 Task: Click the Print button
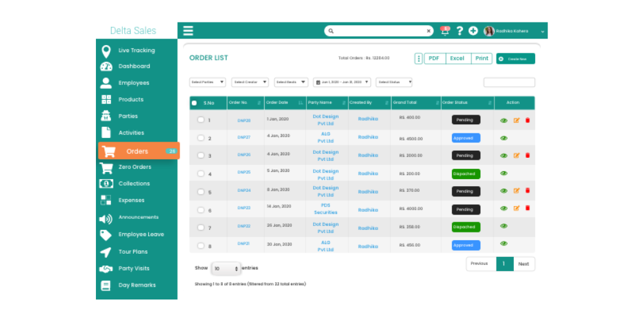[482, 59]
